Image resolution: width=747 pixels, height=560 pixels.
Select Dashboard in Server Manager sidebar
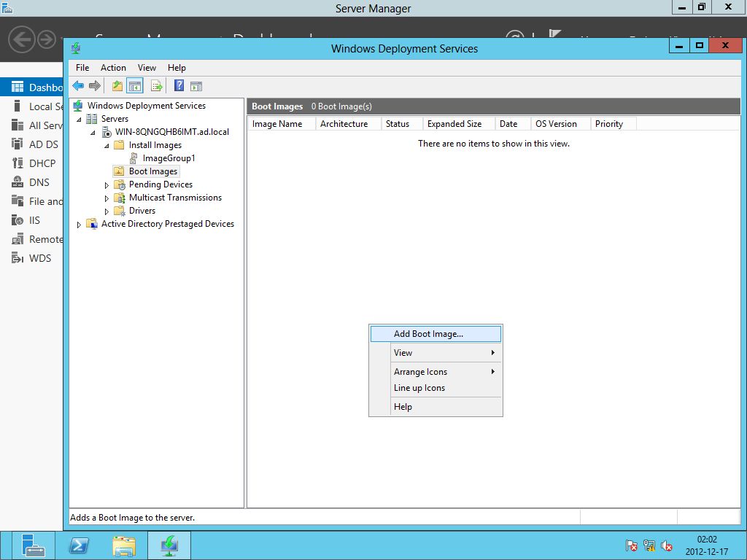point(31,87)
